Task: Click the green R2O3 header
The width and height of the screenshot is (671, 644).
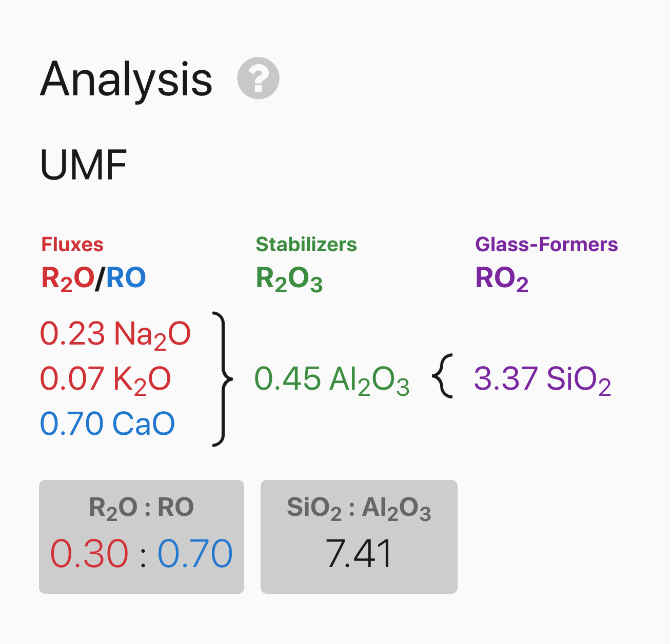Action: (x=289, y=279)
